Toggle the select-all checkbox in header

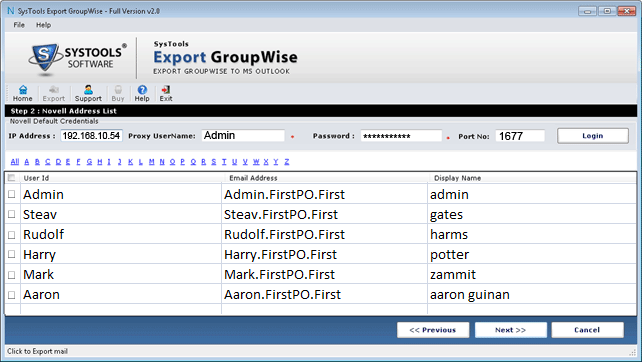pyautogui.click(x=11, y=178)
